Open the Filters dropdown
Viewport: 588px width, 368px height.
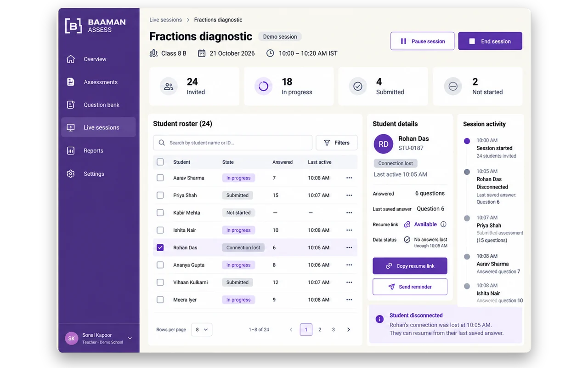(x=337, y=143)
